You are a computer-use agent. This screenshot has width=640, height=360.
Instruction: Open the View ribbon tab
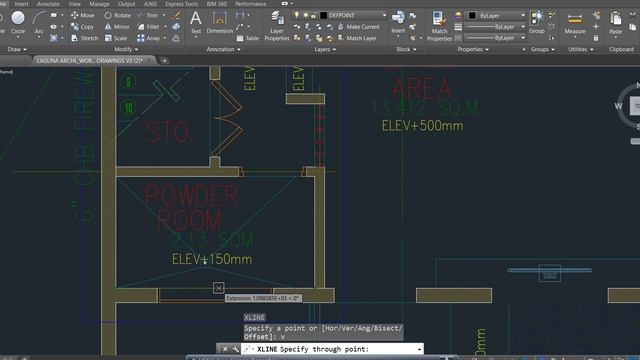75,4
